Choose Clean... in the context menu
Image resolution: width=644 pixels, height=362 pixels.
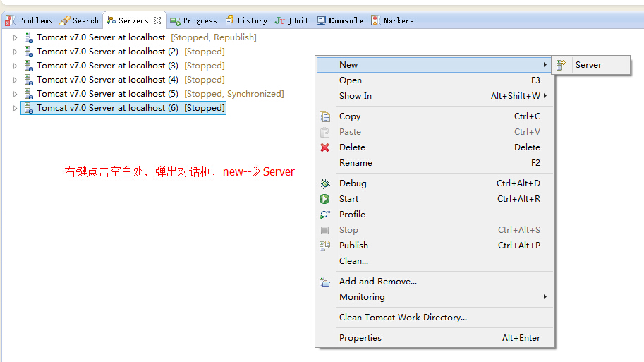435,261
